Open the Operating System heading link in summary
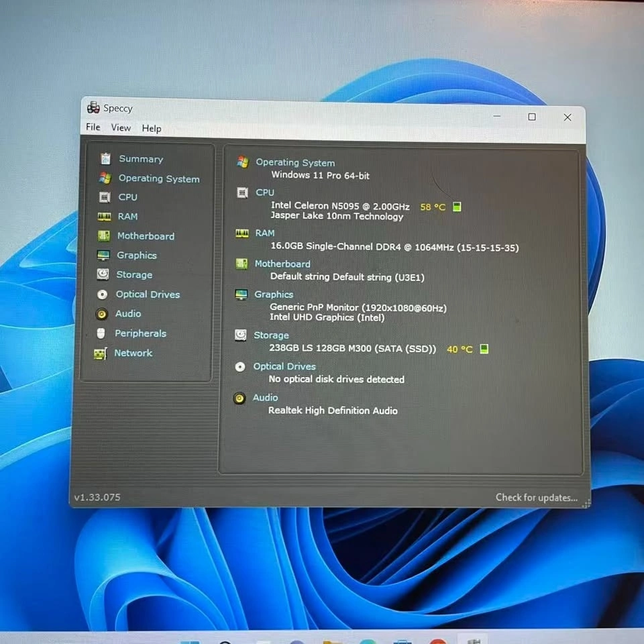 [295, 162]
